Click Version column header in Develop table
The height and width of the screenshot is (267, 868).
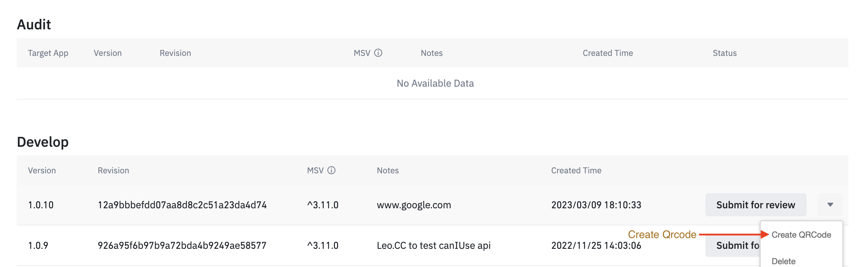(x=42, y=171)
